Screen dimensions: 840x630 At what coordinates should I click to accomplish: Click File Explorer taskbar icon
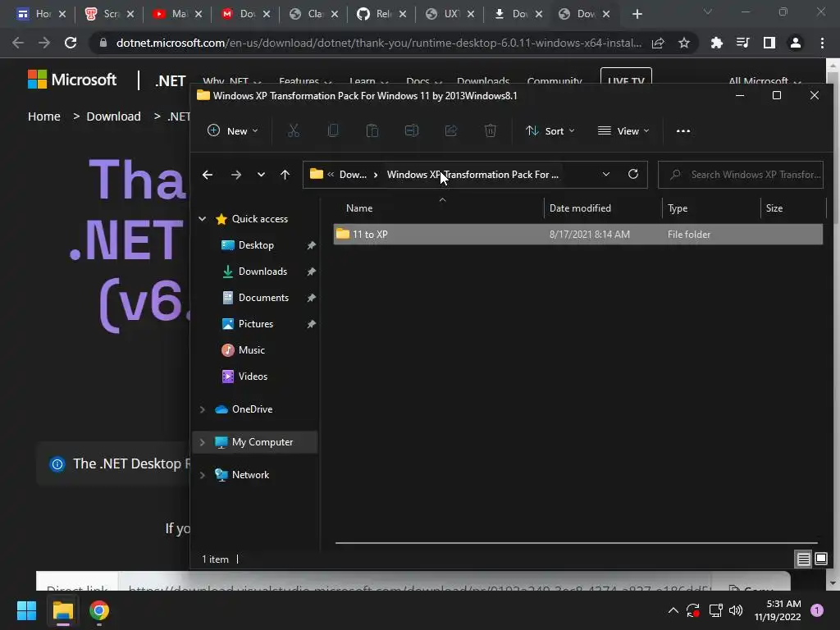click(x=62, y=610)
